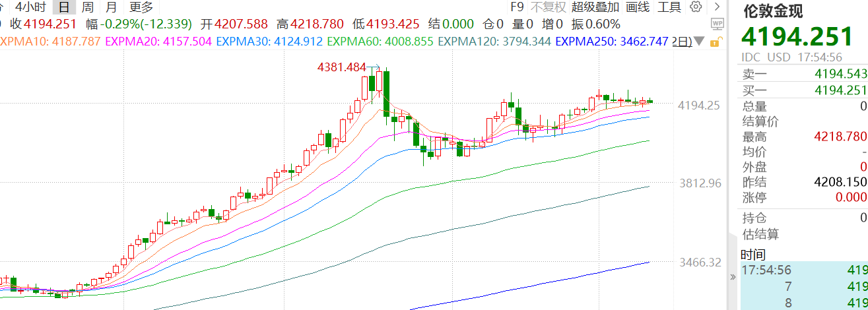Click the 开4207.588 open value
The height and width of the screenshot is (310, 868).
[234, 24]
